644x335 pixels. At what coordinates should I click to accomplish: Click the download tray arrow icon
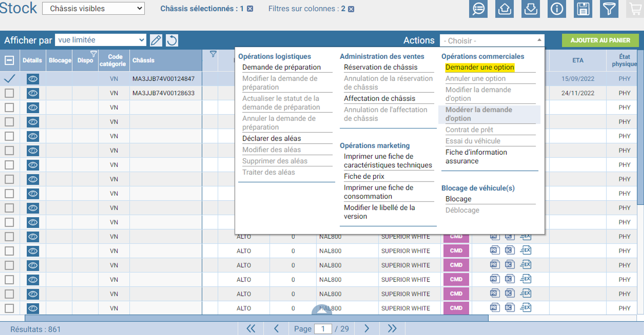coord(531,9)
